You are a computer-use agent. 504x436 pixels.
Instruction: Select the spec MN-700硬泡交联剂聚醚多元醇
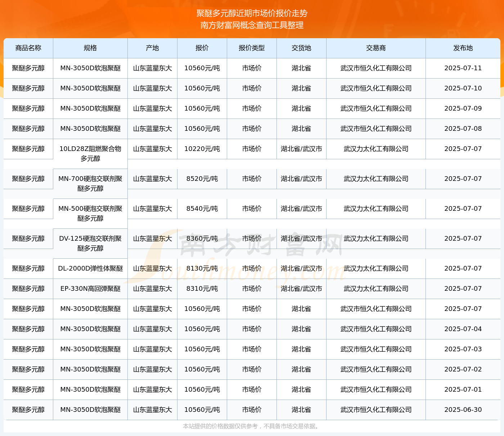[90, 183]
